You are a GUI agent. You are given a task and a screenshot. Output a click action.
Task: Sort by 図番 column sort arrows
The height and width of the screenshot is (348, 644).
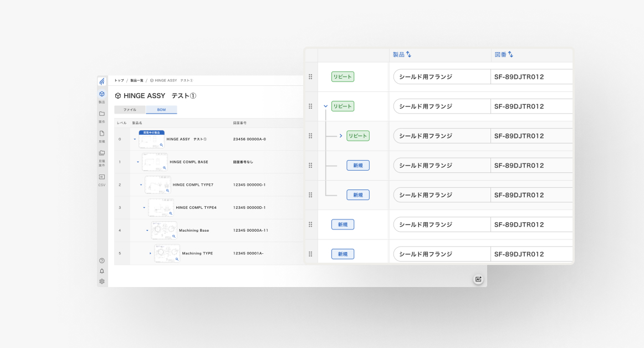[510, 54]
